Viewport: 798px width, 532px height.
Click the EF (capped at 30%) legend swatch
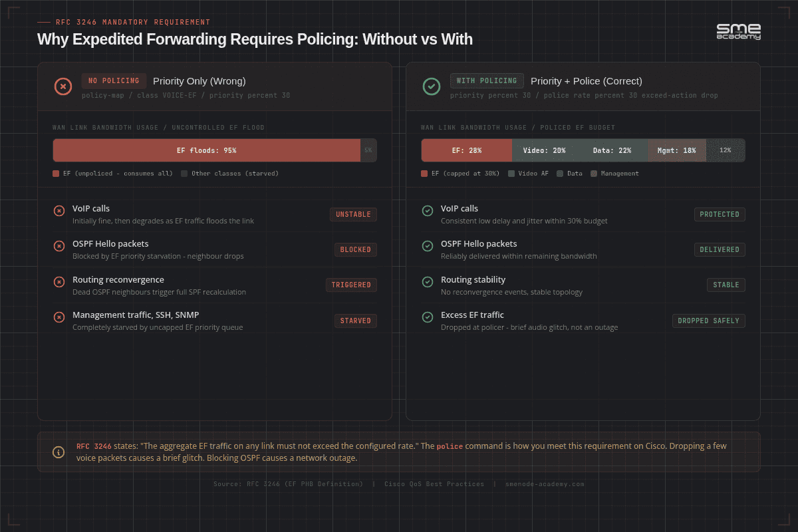(424, 174)
